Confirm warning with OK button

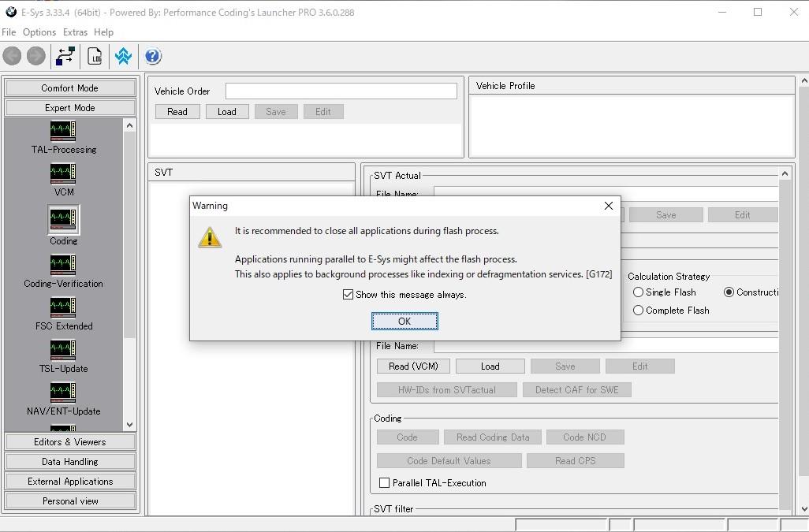click(x=404, y=321)
